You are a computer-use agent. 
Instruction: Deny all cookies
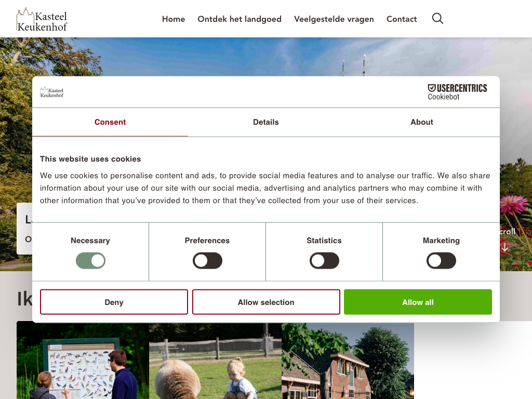[x=114, y=302]
